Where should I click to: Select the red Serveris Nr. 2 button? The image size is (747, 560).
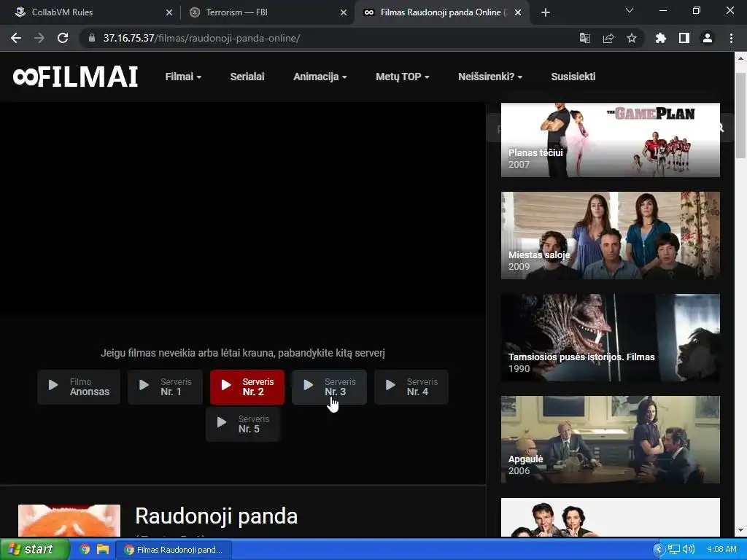pyautogui.click(x=247, y=386)
